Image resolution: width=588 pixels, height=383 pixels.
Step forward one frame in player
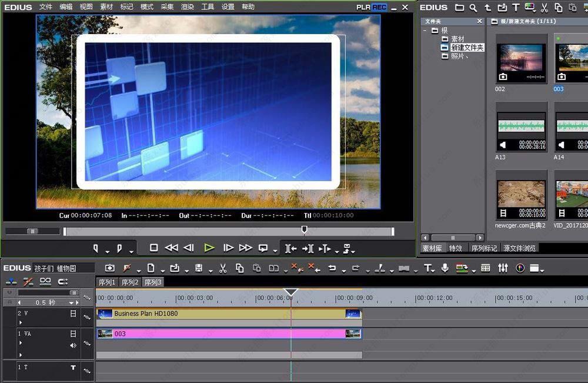pos(228,248)
